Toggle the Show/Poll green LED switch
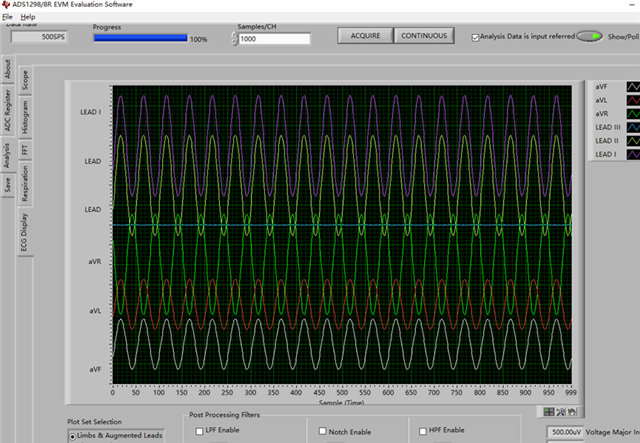Screen dimensions: 640x443 pyautogui.click(x=591, y=37)
